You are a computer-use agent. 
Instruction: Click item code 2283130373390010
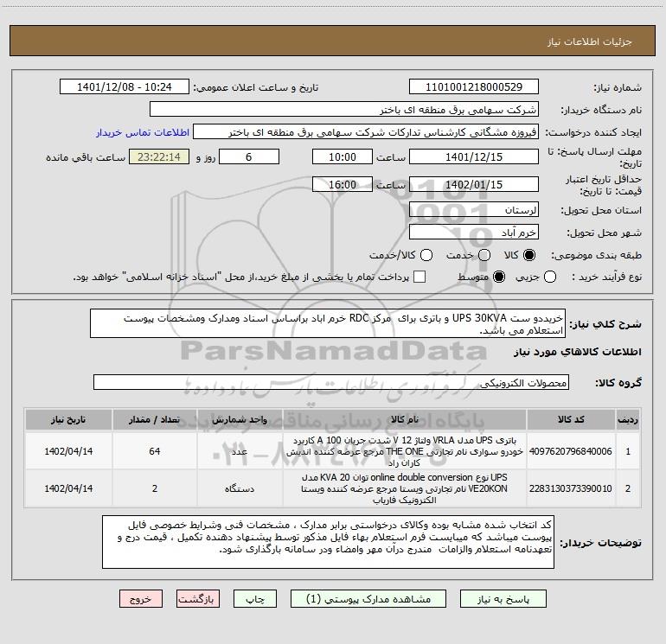pos(571,488)
